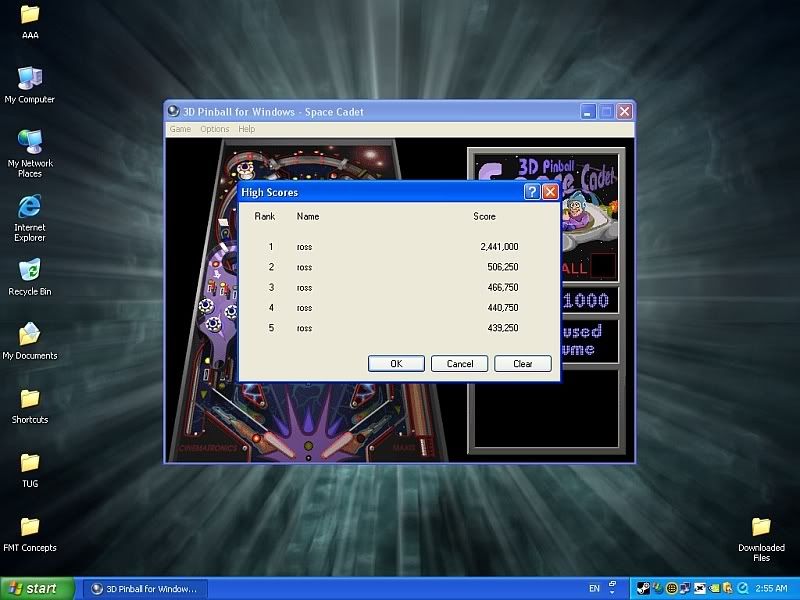Click the Score column header
Viewport: 800px width, 600px height.
coord(484,216)
